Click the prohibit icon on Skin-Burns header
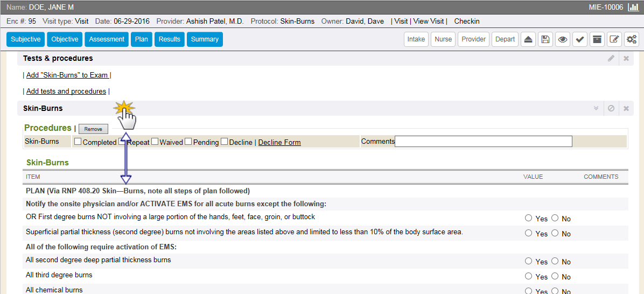 click(611, 108)
